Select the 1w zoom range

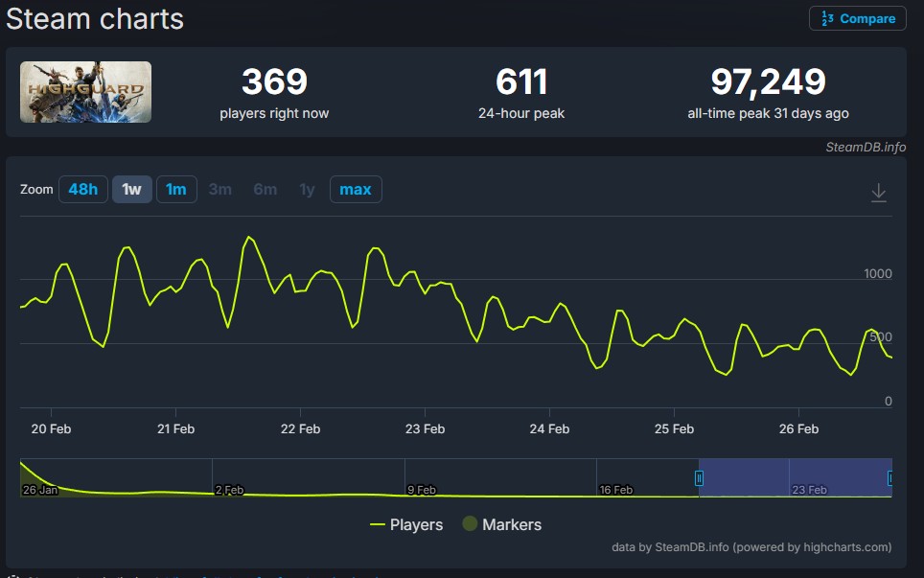131,189
